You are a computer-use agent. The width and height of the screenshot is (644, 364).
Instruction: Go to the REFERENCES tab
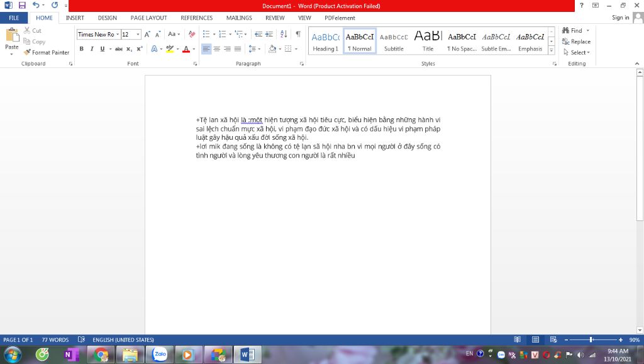[197, 18]
